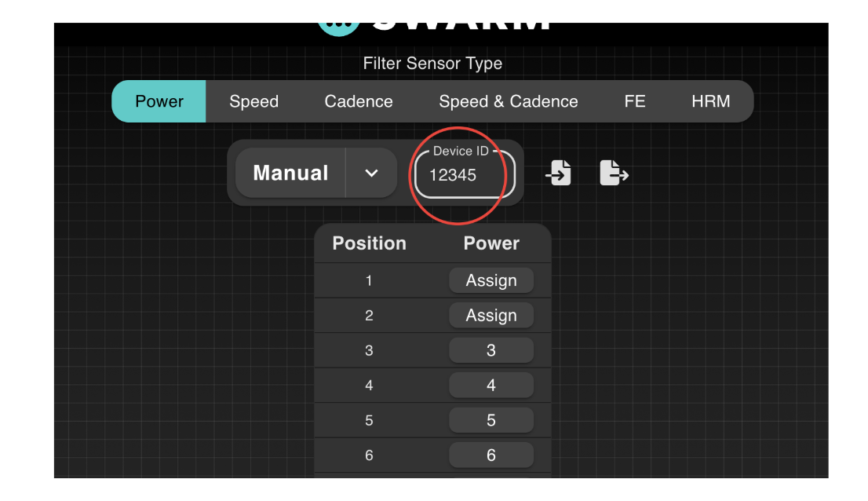The height and width of the screenshot is (501, 868).
Task: Filter sensors by Cadence
Action: pos(359,101)
